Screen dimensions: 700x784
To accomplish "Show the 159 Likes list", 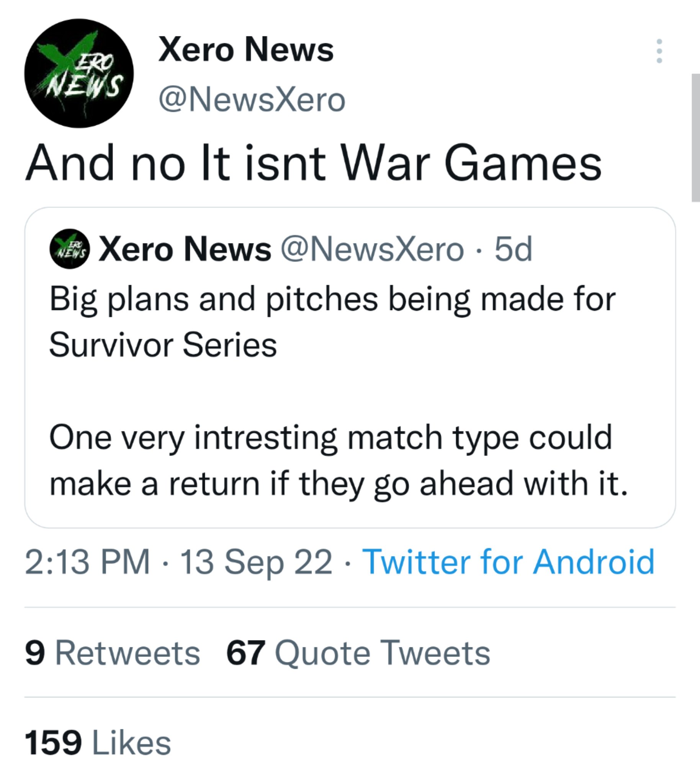I will tap(98, 743).
